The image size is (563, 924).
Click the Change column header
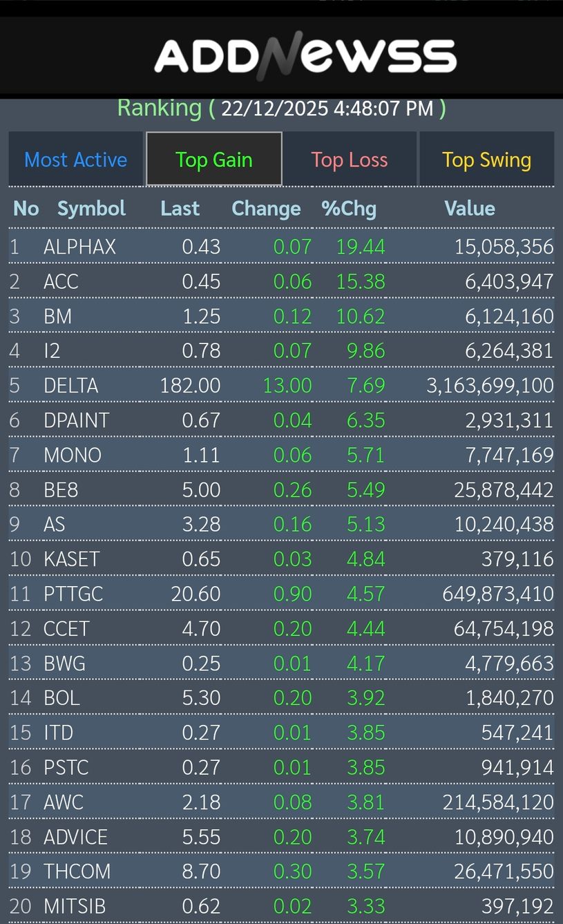(266, 208)
